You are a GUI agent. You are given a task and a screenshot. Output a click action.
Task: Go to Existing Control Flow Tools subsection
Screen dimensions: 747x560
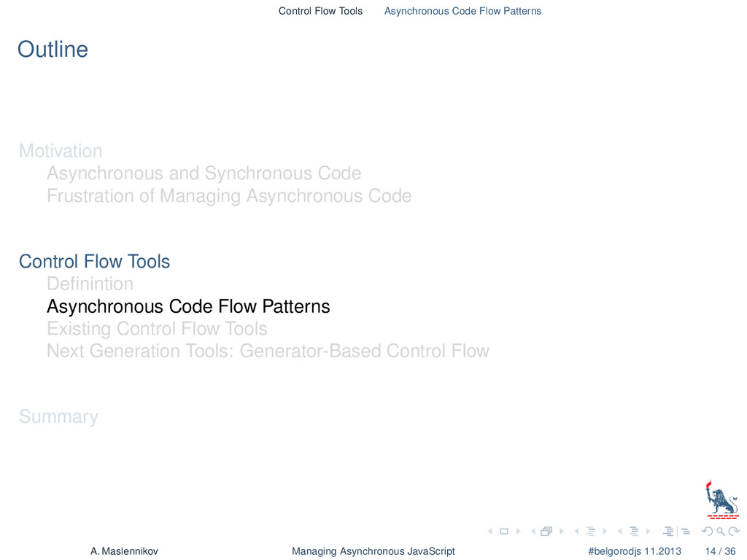(x=157, y=329)
